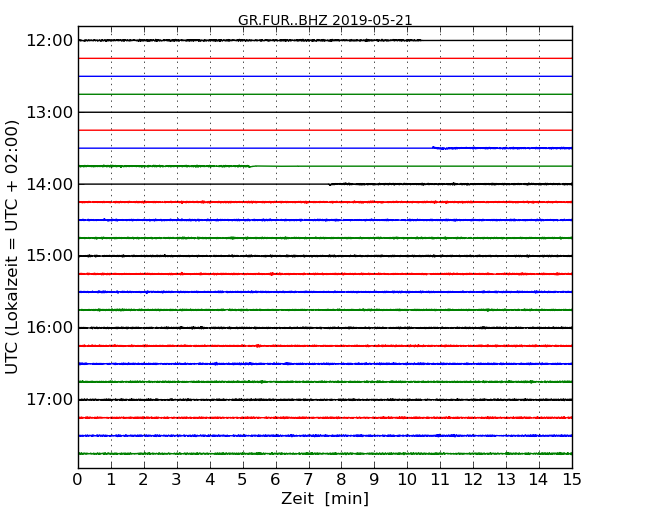
Task: Click the x-axis tick label 10
Action: 407,480
